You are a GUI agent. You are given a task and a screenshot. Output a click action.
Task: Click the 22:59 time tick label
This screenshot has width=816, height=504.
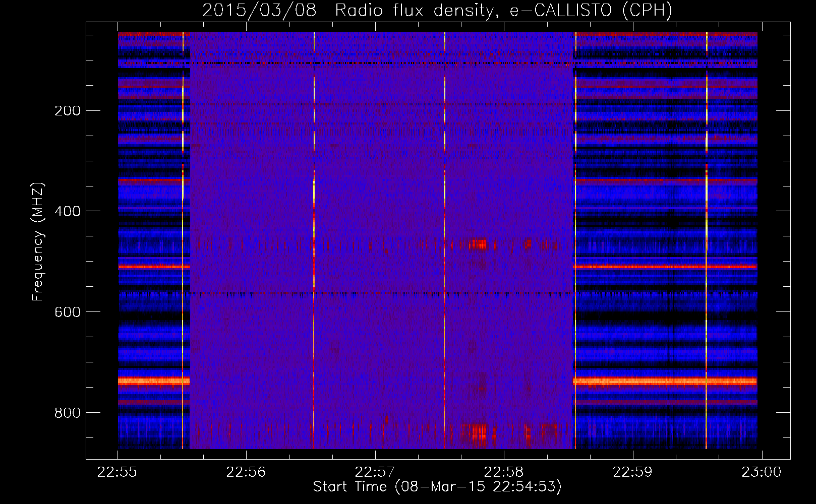click(x=632, y=472)
